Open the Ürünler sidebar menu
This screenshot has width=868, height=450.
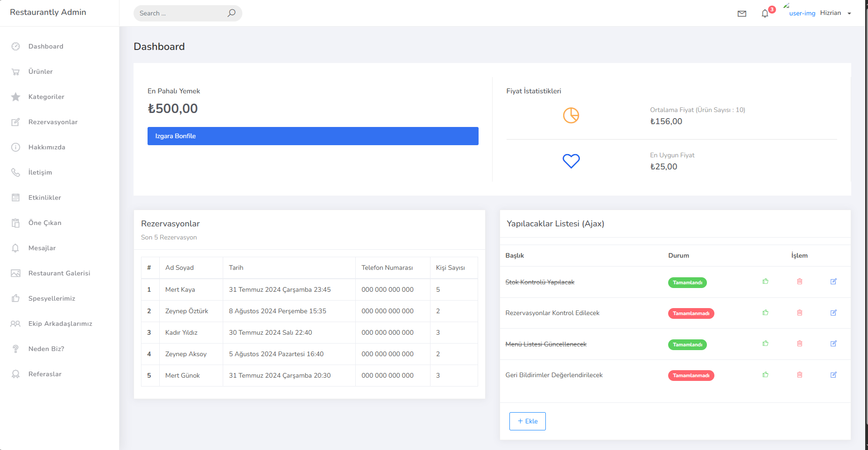[x=41, y=71]
